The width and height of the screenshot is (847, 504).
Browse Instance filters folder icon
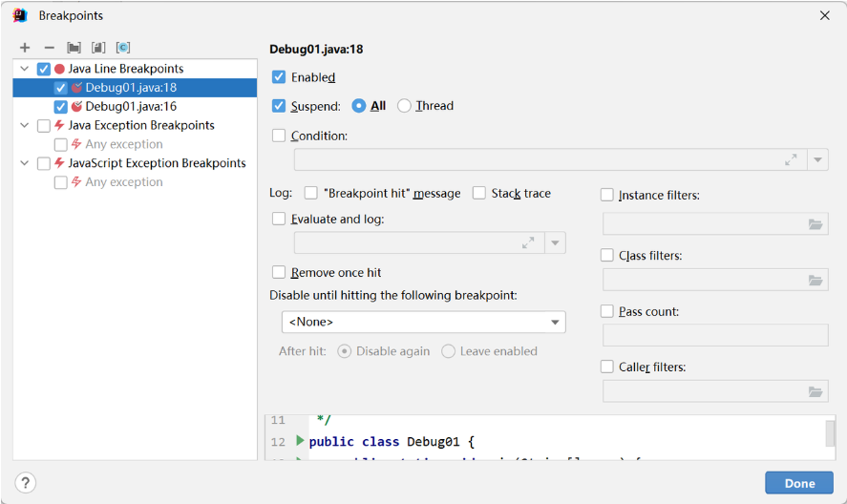coord(815,224)
